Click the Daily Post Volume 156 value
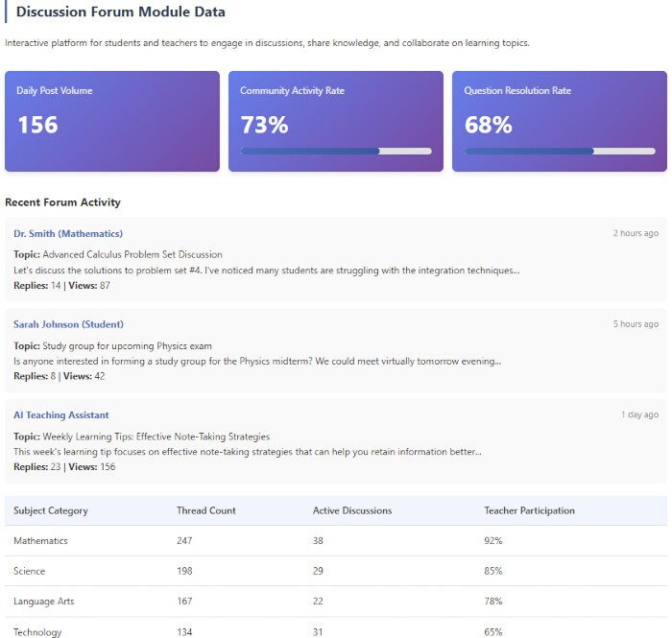 (x=37, y=125)
